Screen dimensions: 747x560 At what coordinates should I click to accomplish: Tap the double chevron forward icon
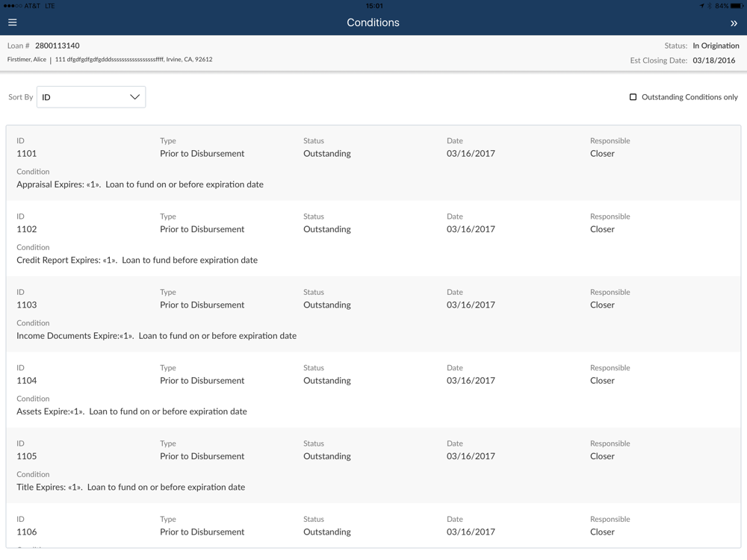733,23
